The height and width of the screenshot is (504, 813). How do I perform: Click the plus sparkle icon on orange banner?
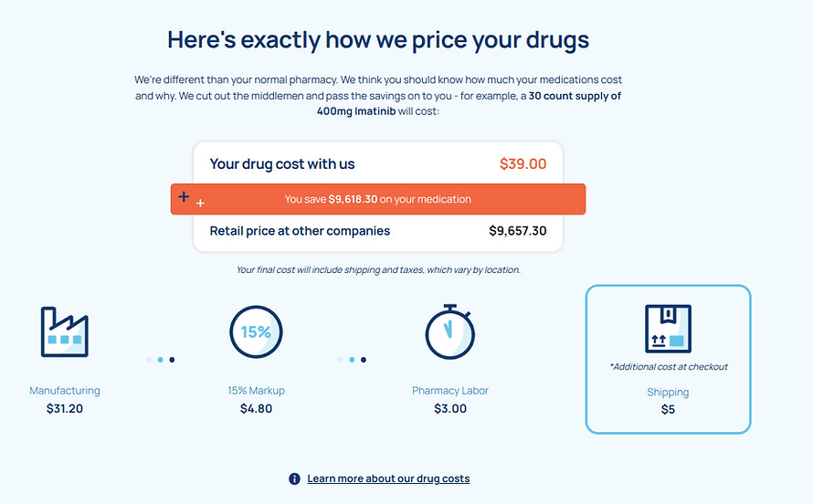coord(191,199)
